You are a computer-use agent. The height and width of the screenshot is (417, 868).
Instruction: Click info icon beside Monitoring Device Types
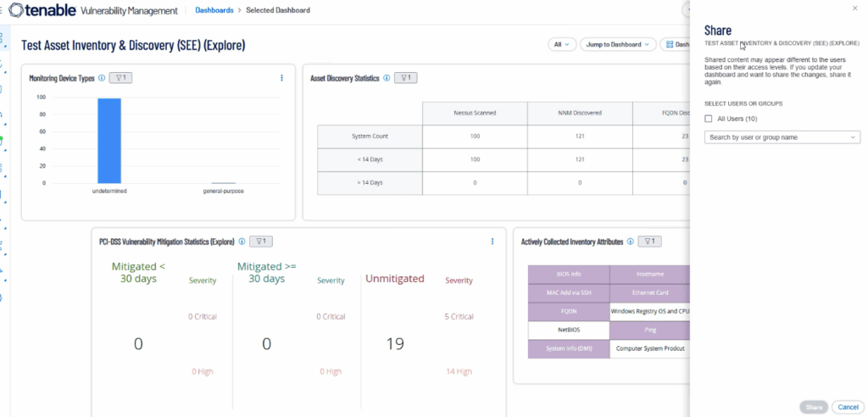tap(102, 78)
